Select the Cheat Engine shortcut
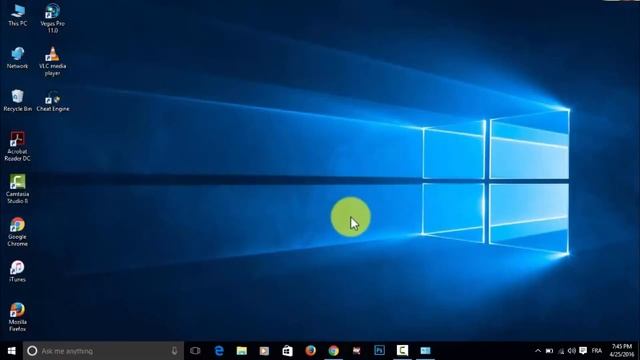Screen dimensions: 640x360 point(53,100)
